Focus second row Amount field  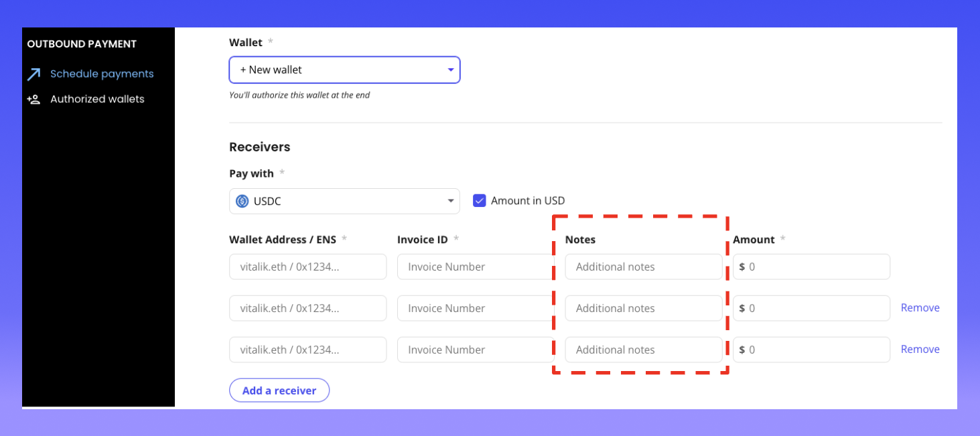click(x=812, y=308)
